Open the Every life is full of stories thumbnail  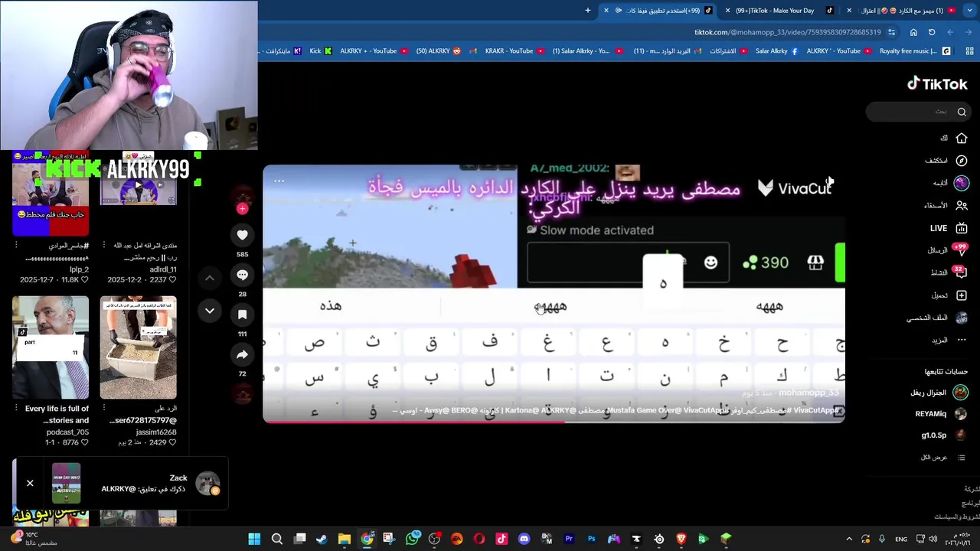(x=51, y=347)
